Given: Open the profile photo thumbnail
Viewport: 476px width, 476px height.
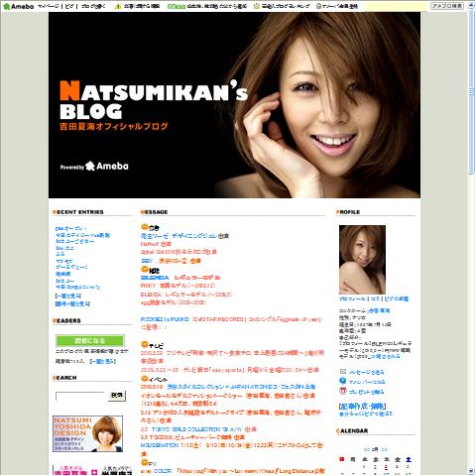Looking at the screenshot, I should (x=362, y=260).
